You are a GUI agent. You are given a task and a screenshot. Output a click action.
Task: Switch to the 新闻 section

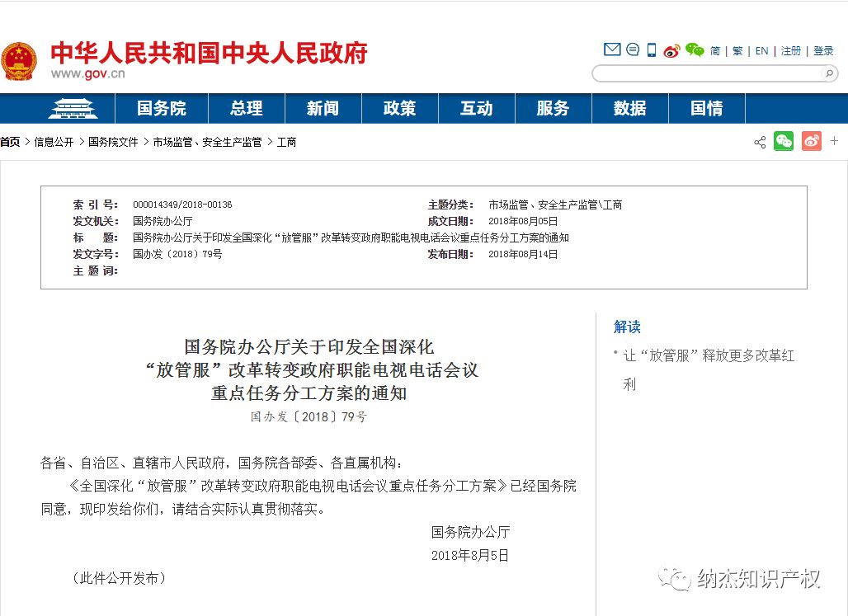(x=323, y=108)
